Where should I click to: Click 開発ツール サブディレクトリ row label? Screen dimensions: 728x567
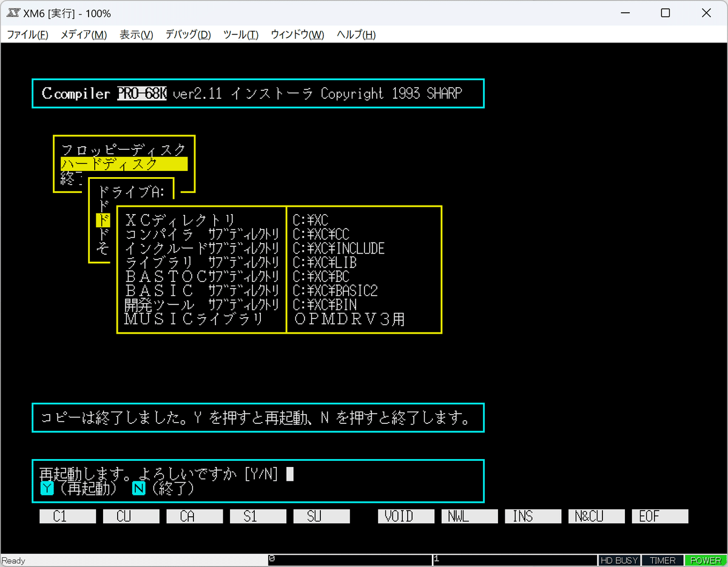pos(202,304)
